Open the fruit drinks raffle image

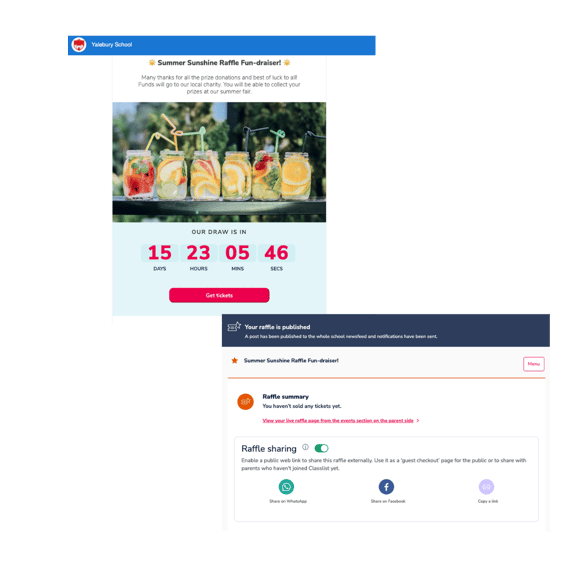point(219,162)
